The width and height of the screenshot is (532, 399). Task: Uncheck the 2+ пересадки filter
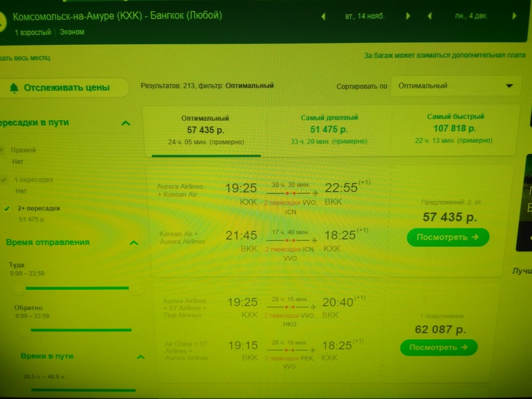point(6,208)
